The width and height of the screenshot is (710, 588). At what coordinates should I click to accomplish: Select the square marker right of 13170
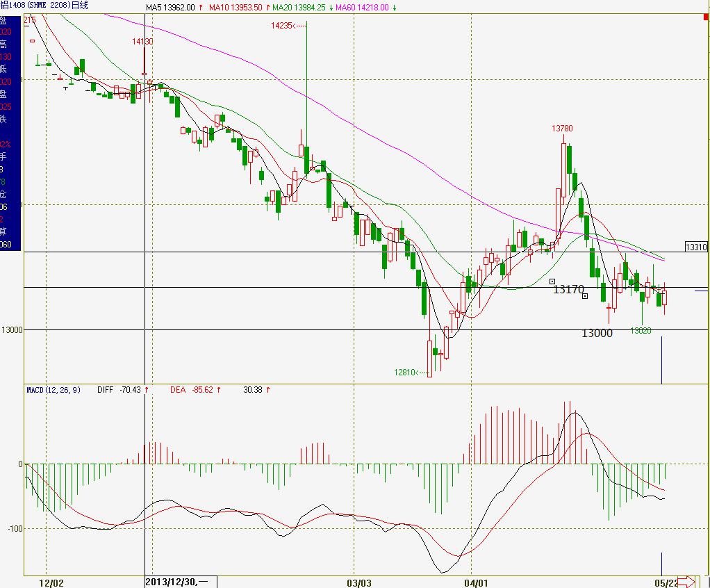585,296
